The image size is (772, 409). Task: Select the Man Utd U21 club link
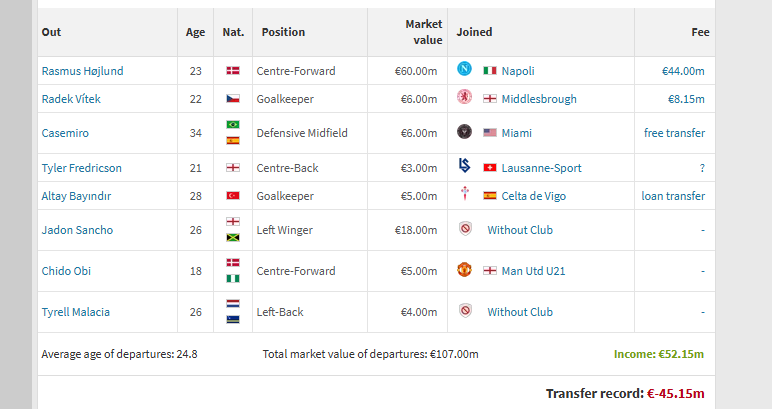pos(533,271)
